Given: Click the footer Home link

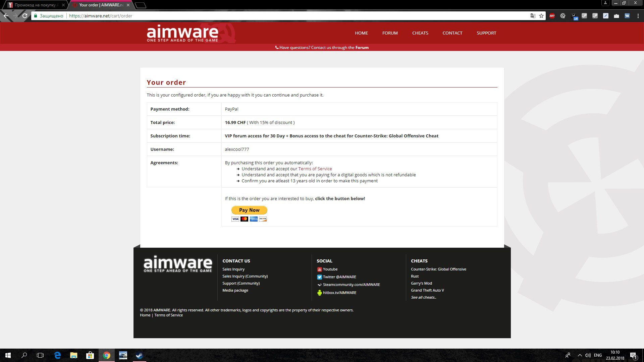Looking at the screenshot, I should (x=145, y=315).
